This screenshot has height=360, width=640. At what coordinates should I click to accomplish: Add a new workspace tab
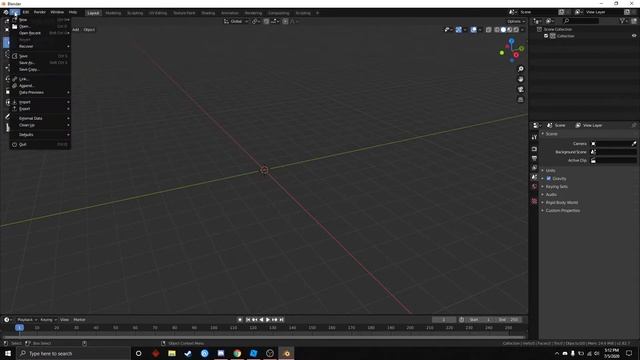tap(317, 13)
